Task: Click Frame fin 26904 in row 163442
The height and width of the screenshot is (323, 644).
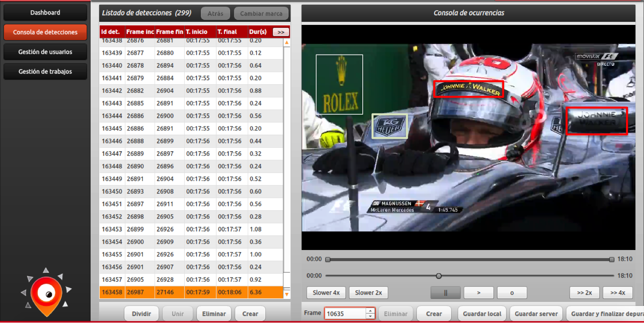Action: pos(165,91)
